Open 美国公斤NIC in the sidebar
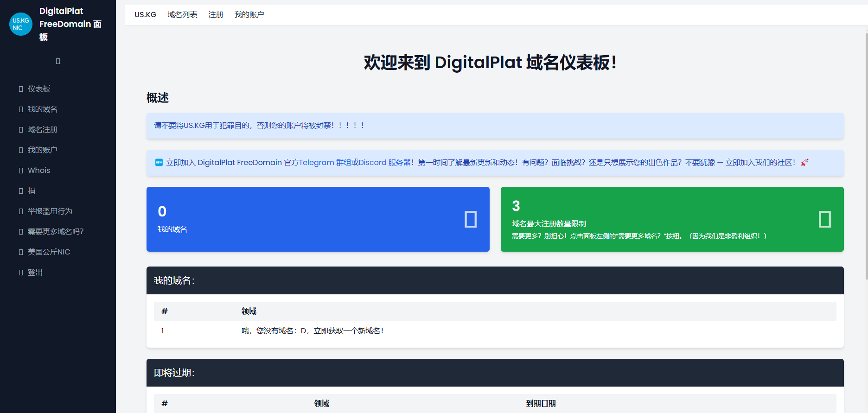 (49, 252)
